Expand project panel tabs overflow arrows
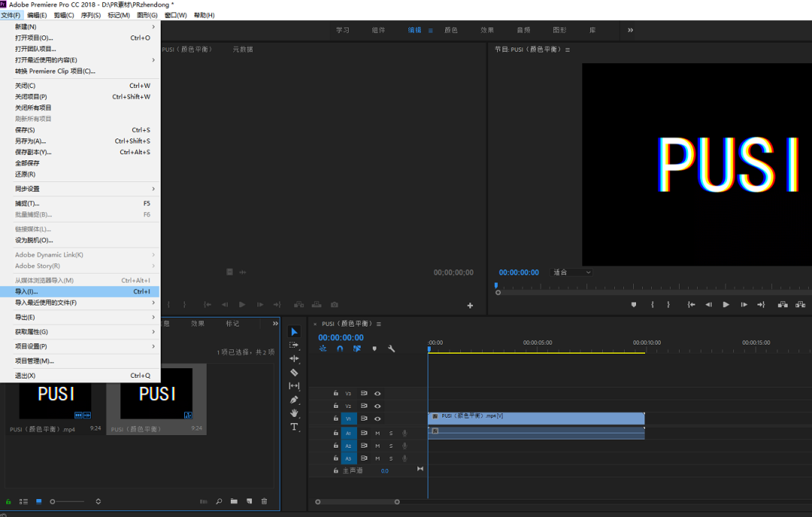The height and width of the screenshot is (517, 812). (x=275, y=324)
